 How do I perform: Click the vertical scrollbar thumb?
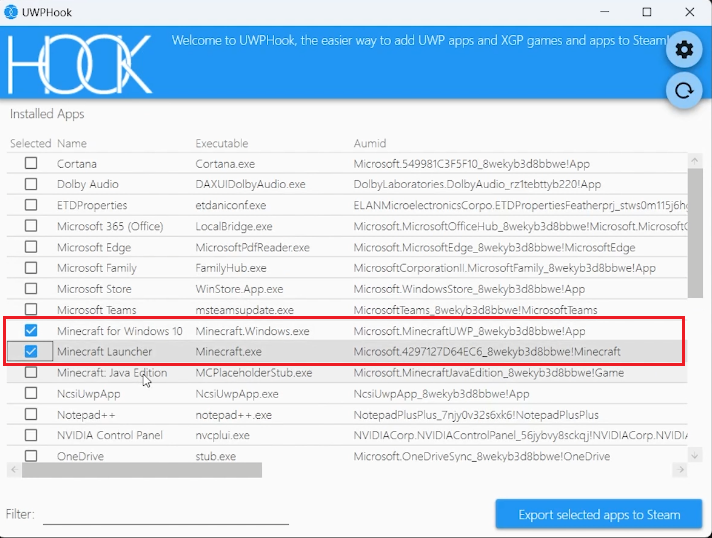coord(695,233)
